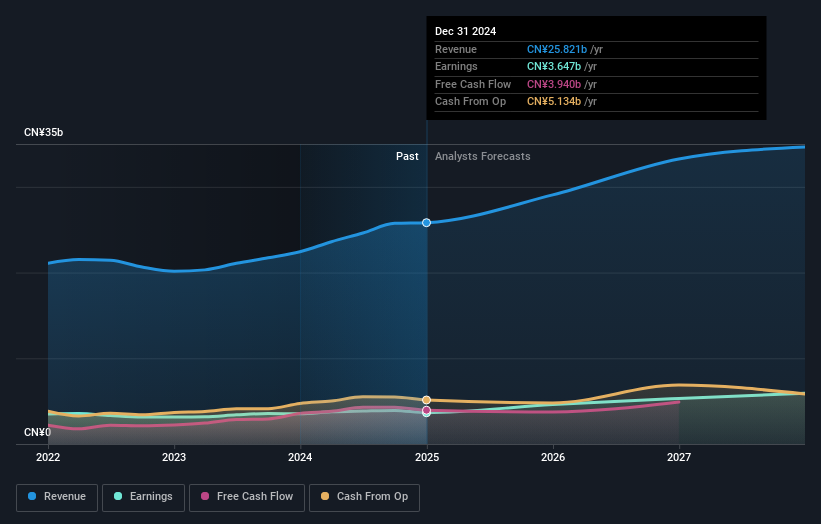
Task: Click the Free Cash Flow label in tooltip
Action: click(x=473, y=84)
